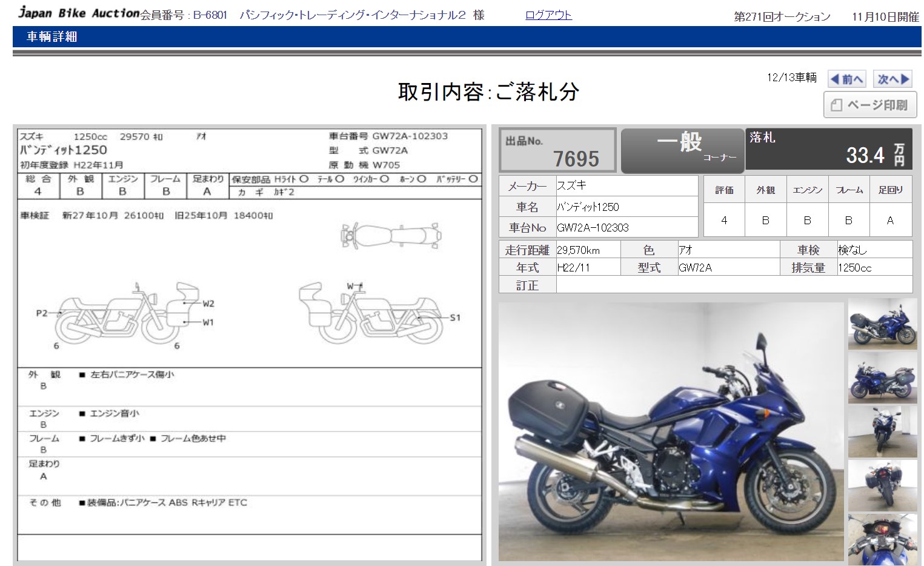The image size is (924, 566).
Task: Go to previous vehicle with 前へ button
Action: (x=846, y=79)
